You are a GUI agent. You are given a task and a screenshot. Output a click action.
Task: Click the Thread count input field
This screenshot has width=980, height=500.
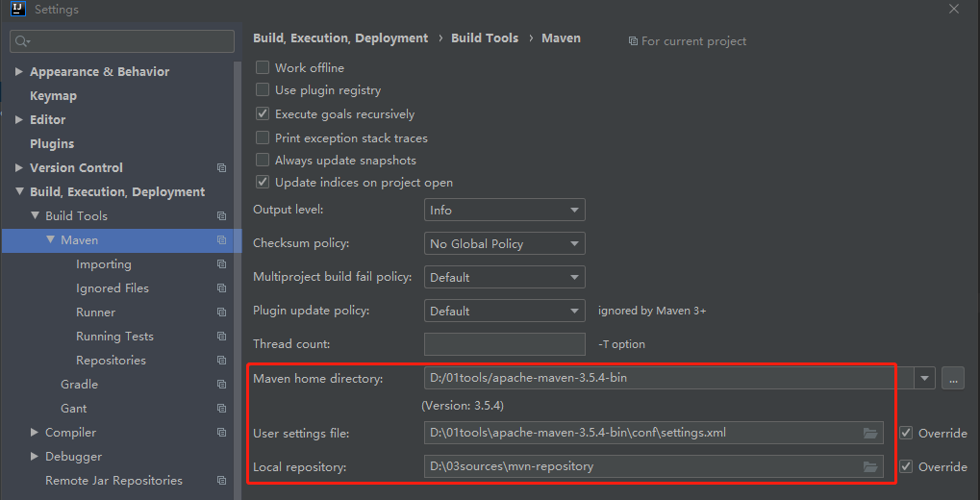504,344
